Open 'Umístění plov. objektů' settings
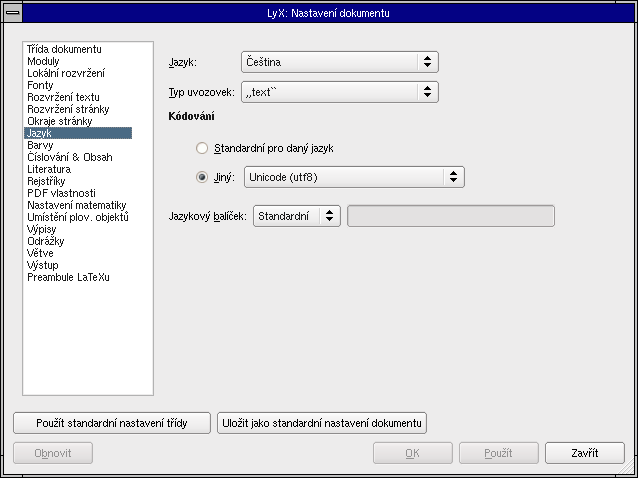The width and height of the screenshot is (638, 478). 78,217
